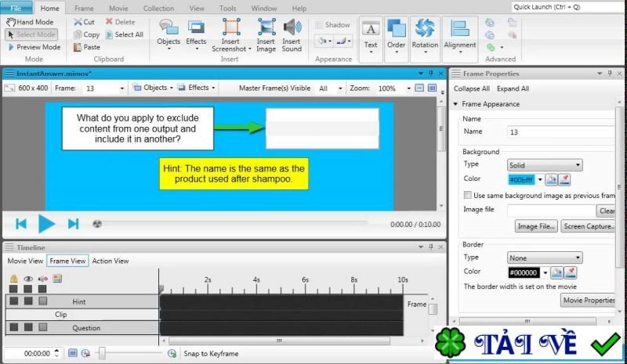This screenshot has width=627, height=364.
Task: Play the movie with play button
Action: tap(46, 224)
